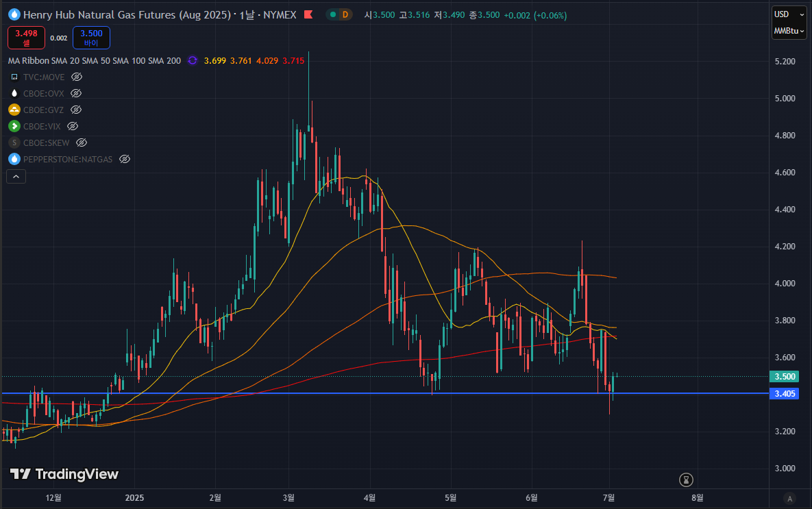Toggle auto scale 'A' on price axis
The height and width of the screenshot is (509, 812).
[790, 499]
